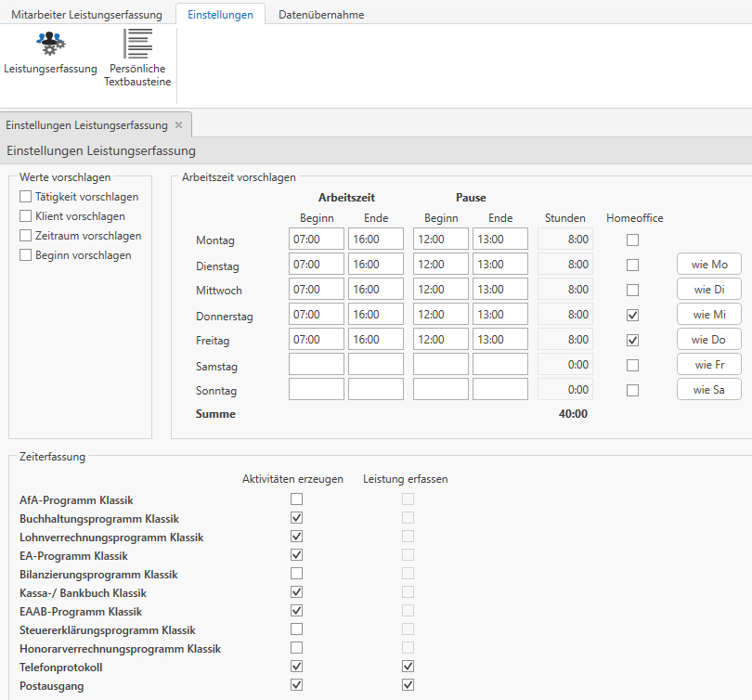This screenshot has height=700, width=752.
Task: Disable Aktivitäten erzeugen for Postausgang
Action: pos(297,685)
